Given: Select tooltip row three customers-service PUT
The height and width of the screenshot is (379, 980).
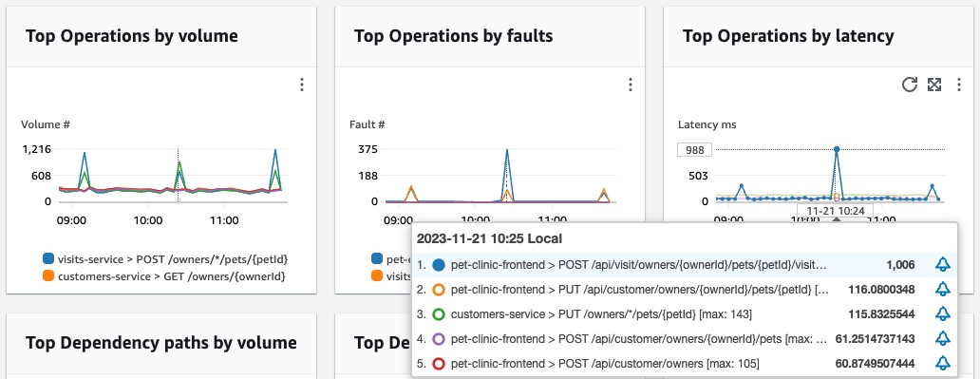Looking at the screenshot, I should tap(685, 314).
